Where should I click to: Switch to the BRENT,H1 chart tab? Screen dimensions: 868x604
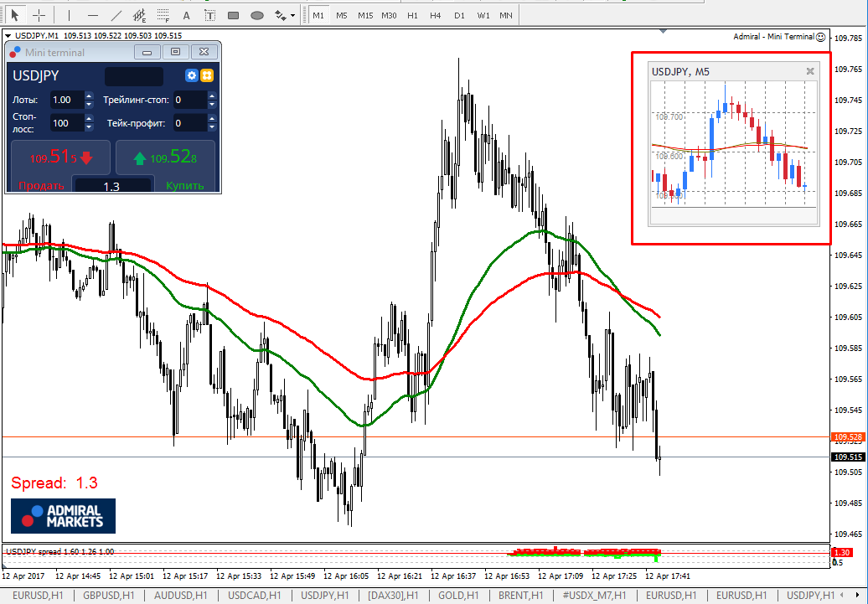[520, 595]
